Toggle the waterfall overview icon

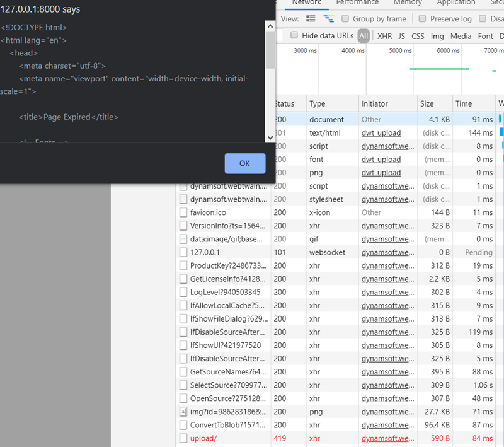click(x=328, y=19)
